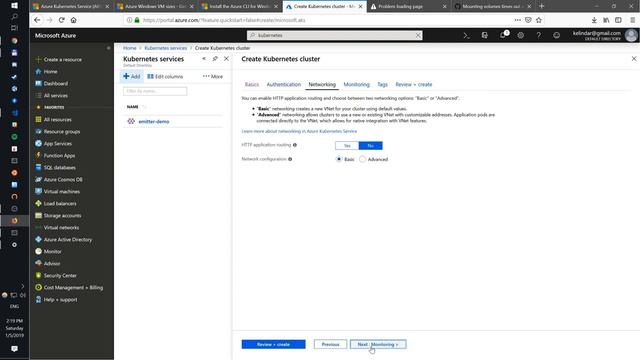Open Security Center in the sidebar
Viewport: 640px width, 360px height.
[60, 276]
